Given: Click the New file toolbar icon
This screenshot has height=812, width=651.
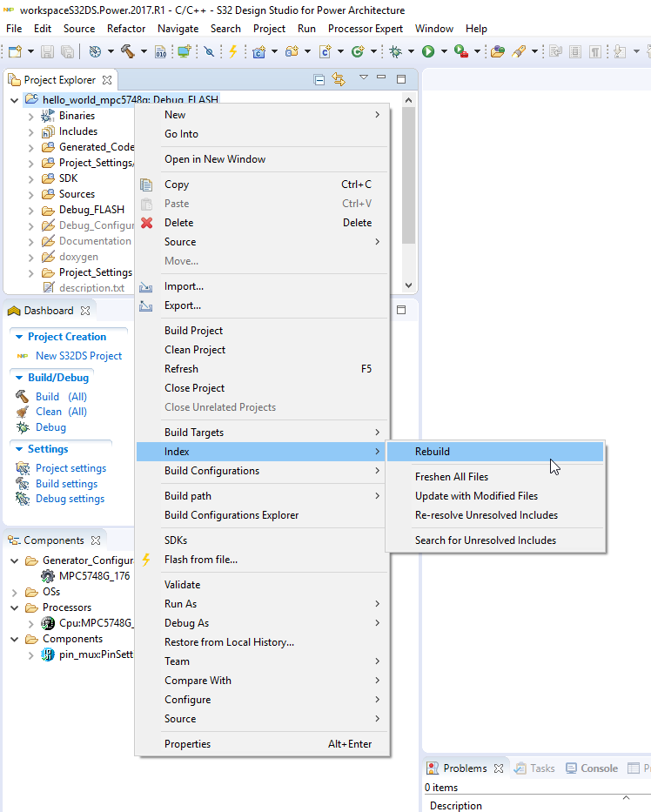Looking at the screenshot, I should [x=16, y=51].
